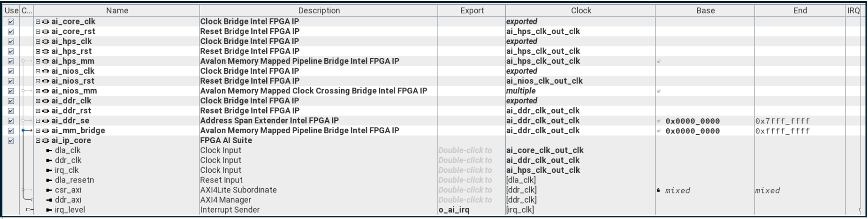Click the irq_clk Clock Input port icon
The width and height of the screenshot is (868, 219).
(49, 170)
